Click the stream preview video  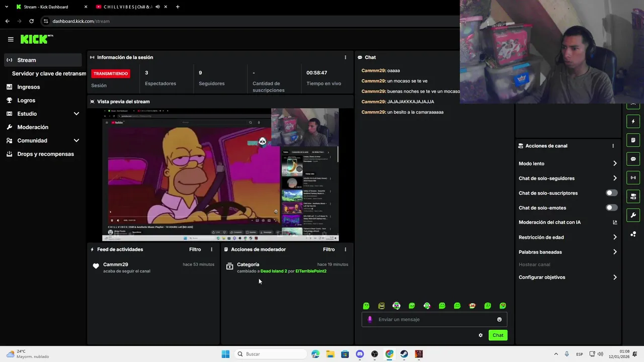220,175
